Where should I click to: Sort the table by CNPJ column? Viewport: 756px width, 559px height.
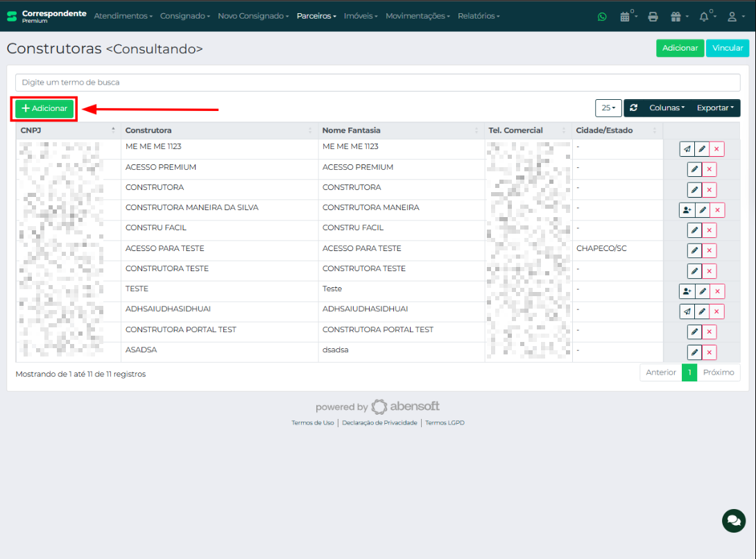coord(67,130)
